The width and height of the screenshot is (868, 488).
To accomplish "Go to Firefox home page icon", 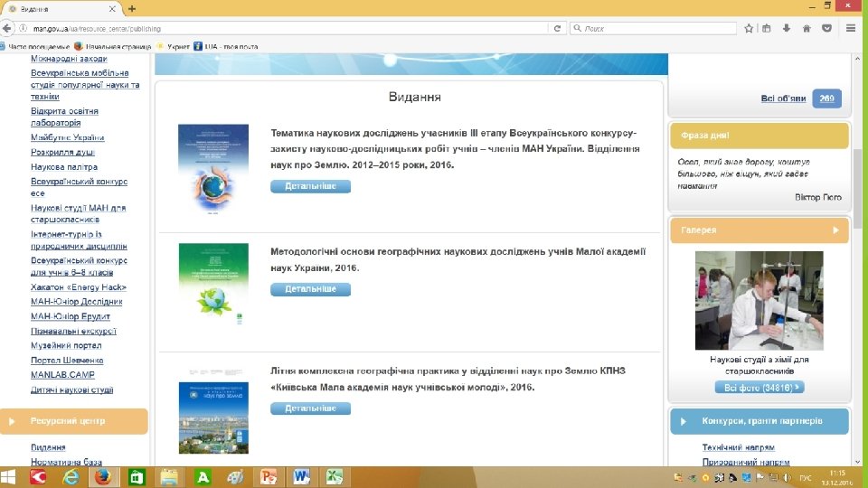I will click(x=807, y=28).
